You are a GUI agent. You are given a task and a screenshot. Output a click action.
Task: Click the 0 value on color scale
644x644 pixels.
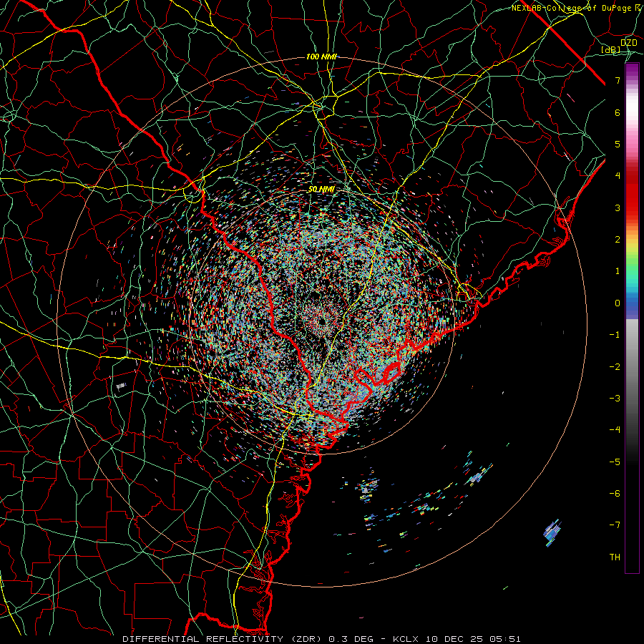(x=618, y=303)
